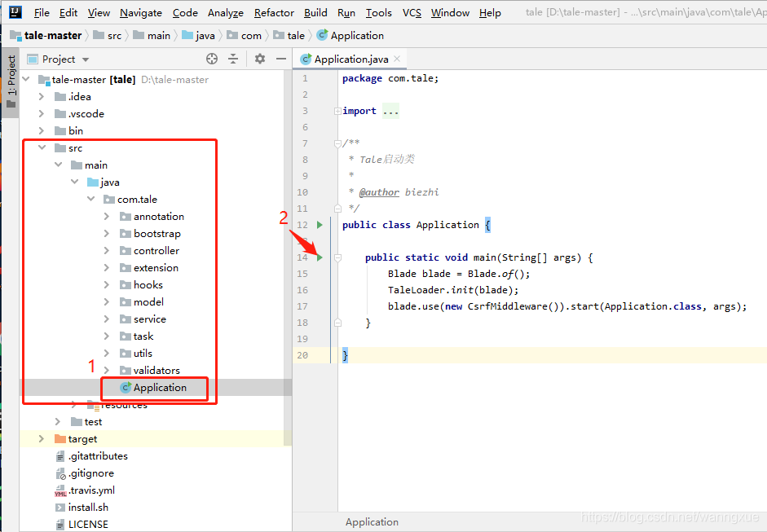
Task: Open the File menu
Action: click(42, 13)
